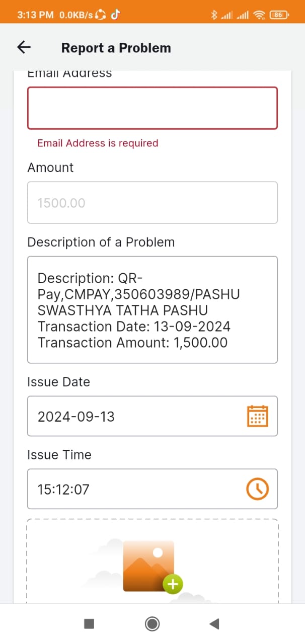This screenshot has width=305, height=644.
Task: Open the Issue Date calendar icon
Action: click(x=258, y=416)
